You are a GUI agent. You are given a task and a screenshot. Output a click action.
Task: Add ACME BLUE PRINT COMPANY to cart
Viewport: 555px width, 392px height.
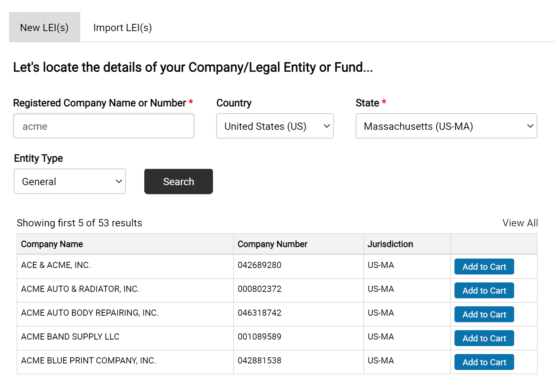(484, 362)
